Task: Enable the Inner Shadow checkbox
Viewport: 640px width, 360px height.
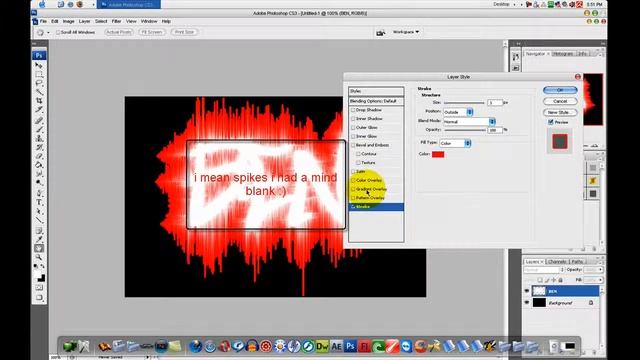Action: (353, 118)
